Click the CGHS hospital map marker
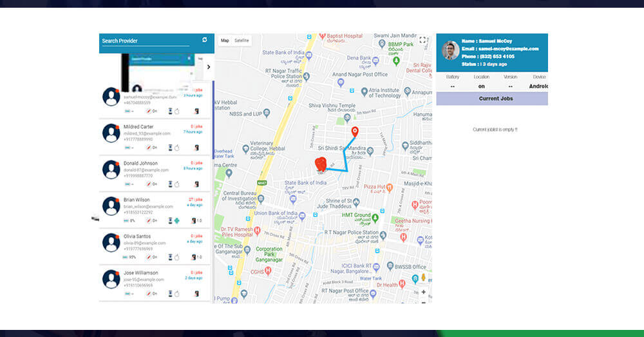Image resolution: width=644 pixels, height=337 pixels. (x=268, y=271)
